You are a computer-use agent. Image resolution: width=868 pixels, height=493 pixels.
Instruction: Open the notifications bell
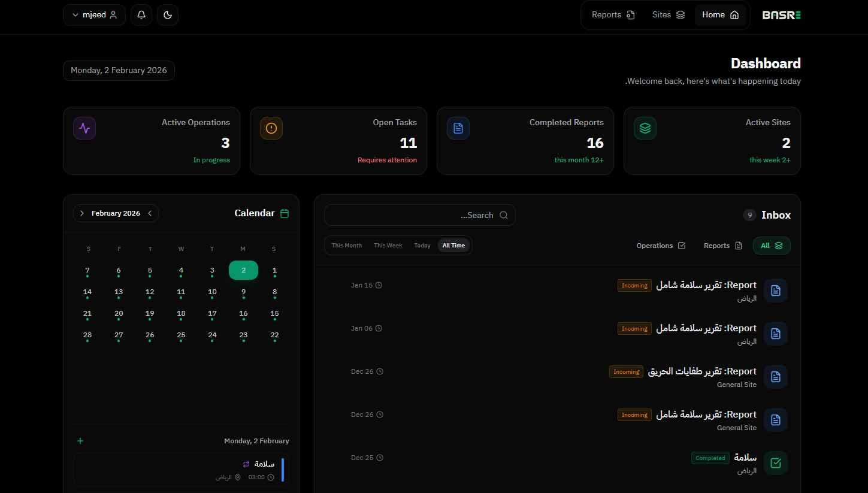click(x=141, y=14)
